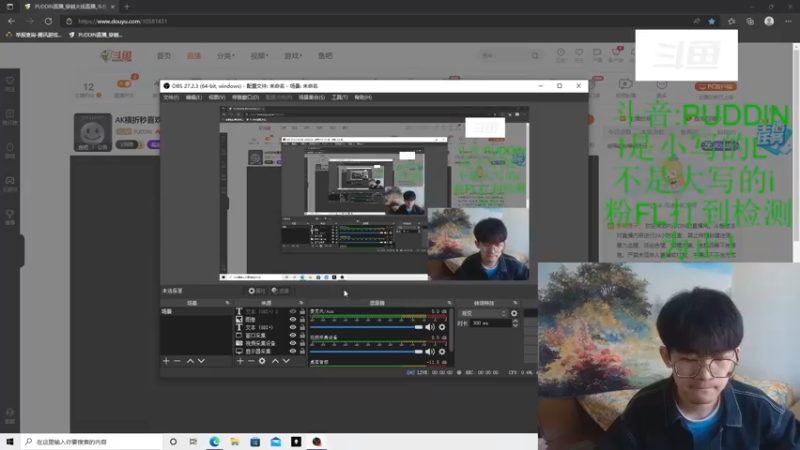800x450 pixels.
Task: Open the OBS 停靠窗口(D) menu
Action: (245, 97)
